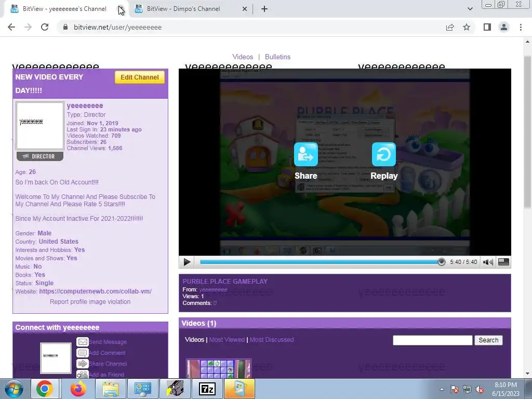Image resolution: width=532 pixels, height=399 pixels.
Task: Click the Share Channel icon
Action: pos(83,364)
